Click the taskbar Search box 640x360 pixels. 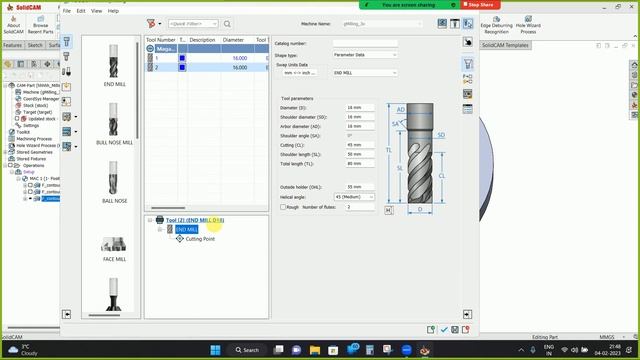click(x=247, y=350)
